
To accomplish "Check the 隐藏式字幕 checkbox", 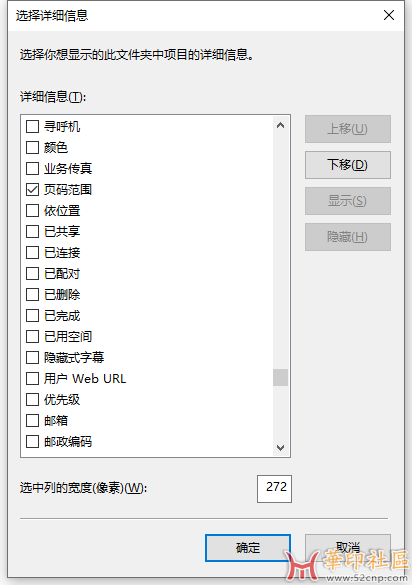I will coord(32,357).
